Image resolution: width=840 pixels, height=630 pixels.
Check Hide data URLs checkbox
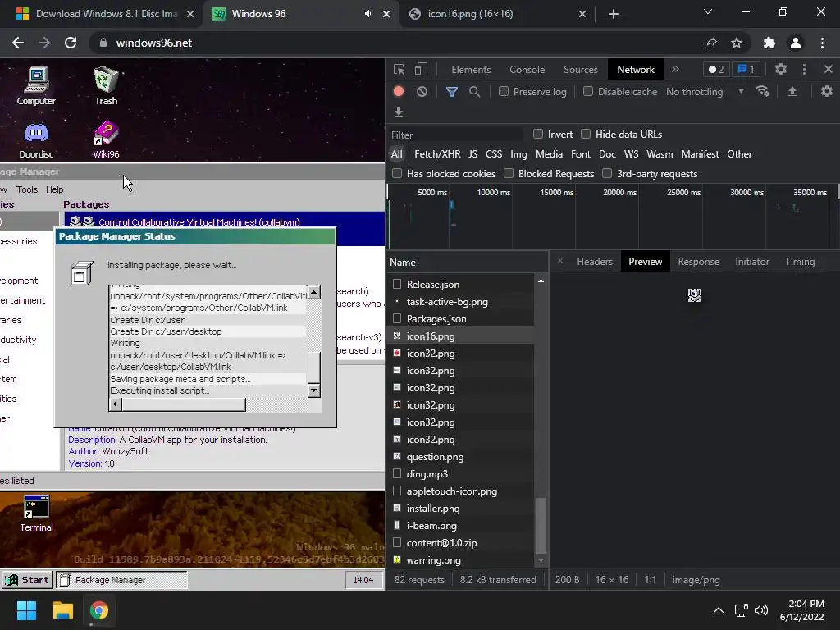coord(586,134)
